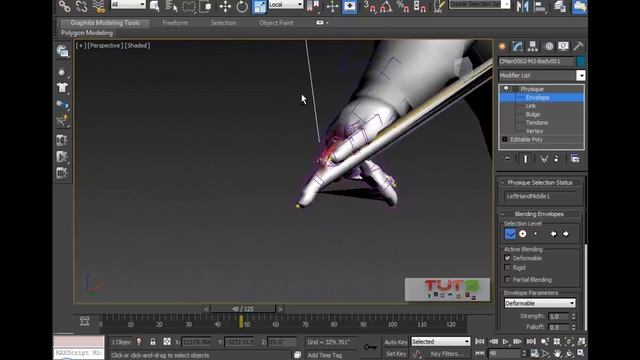640x360 pixels.
Task: Toggle the Spinner Snap icon
Action: [x=420, y=7]
